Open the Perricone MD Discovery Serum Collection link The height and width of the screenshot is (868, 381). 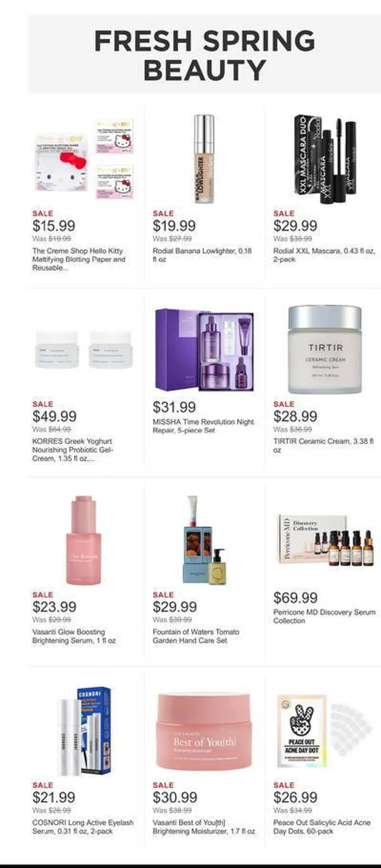pos(324,616)
